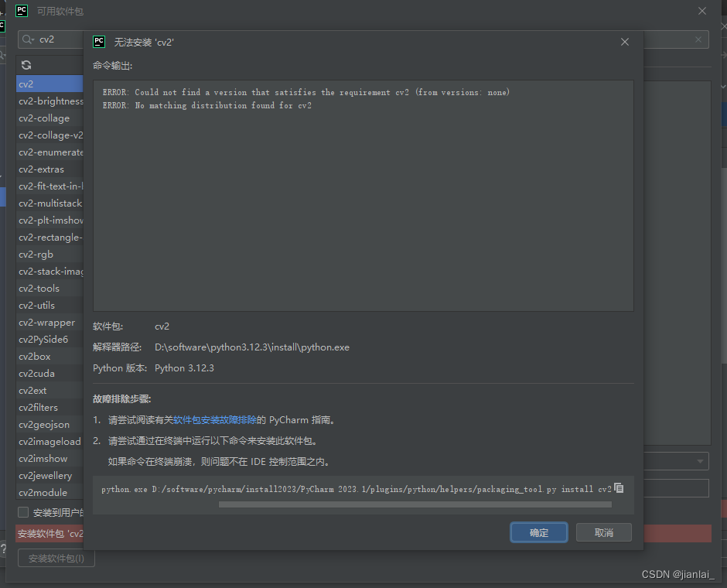Select cv2ext package row

tap(49, 391)
